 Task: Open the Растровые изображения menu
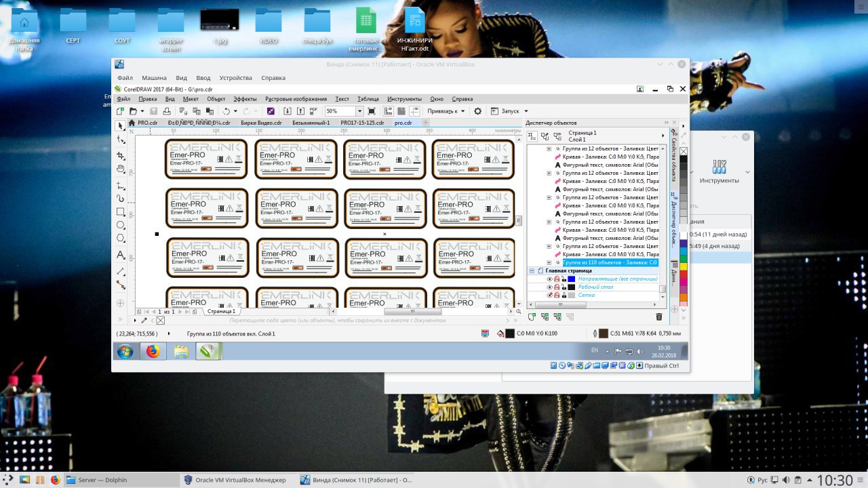[296, 99]
